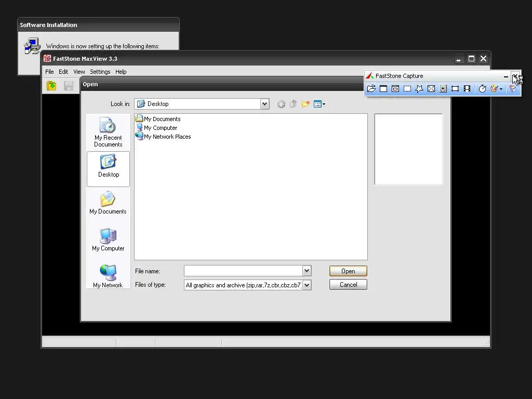Image resolution: width=532 pixels, height=399 pixels.
Task: Open the Settings menu in MaxView
Action: (100, 72)
